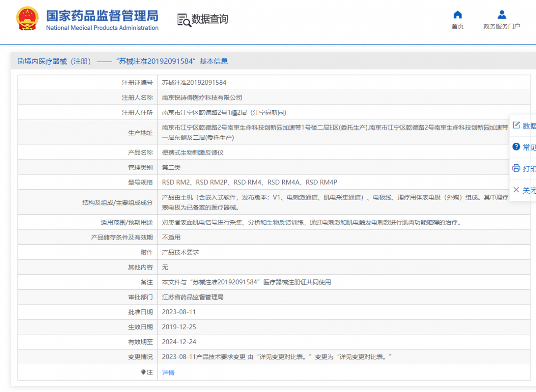Click 数据查询 heading text
The image size is (536, 392).
[x=210, y=19]
